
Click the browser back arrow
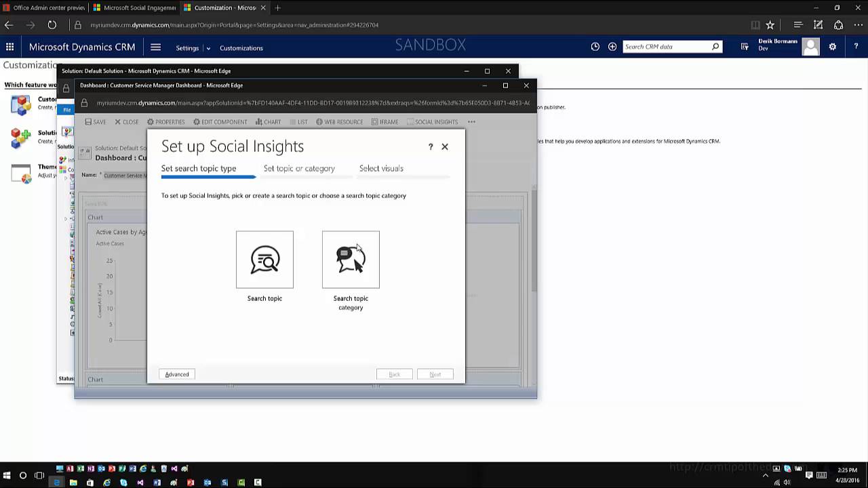[x=9, y=25]
